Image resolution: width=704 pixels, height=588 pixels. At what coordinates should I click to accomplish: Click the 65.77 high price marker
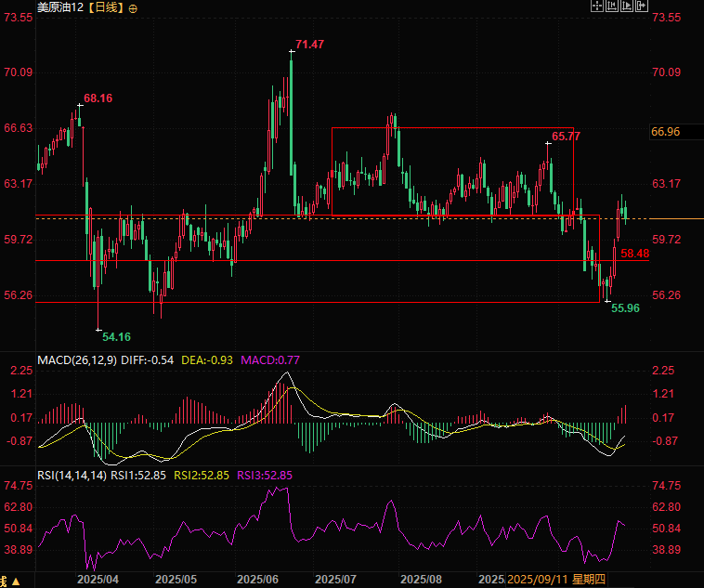tap(566, 137)
